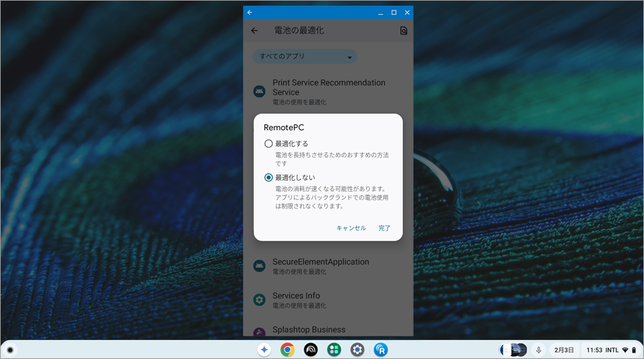Screen dimensions: 644x359
Task: Open the quick settings at the 11:53 clock
Action: coord(594,350)
